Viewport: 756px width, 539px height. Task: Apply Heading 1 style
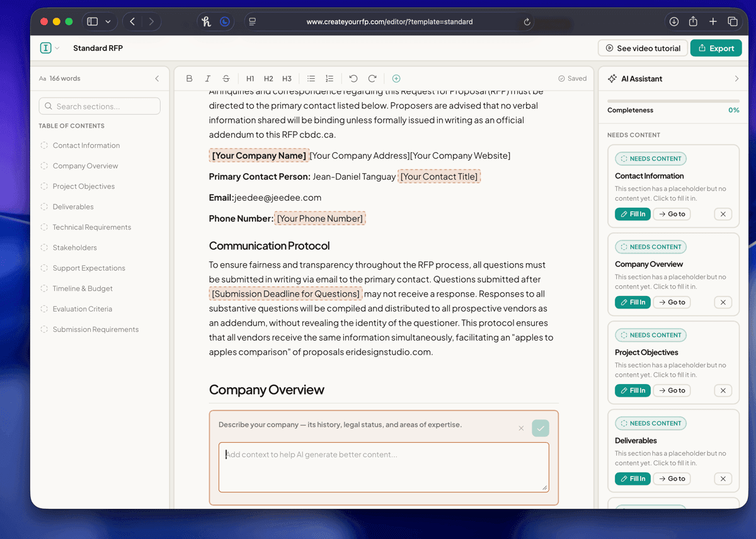tap(249, 78)
